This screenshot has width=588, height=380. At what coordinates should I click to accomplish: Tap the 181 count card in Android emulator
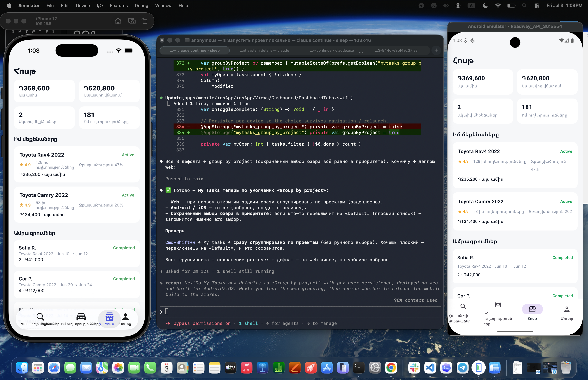click(x=547, y=111)
